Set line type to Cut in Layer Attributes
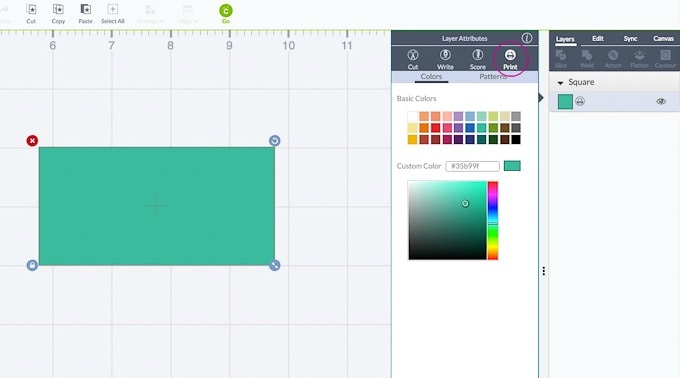The width and height of the screenshot is (680, 378). click(412, 59)
